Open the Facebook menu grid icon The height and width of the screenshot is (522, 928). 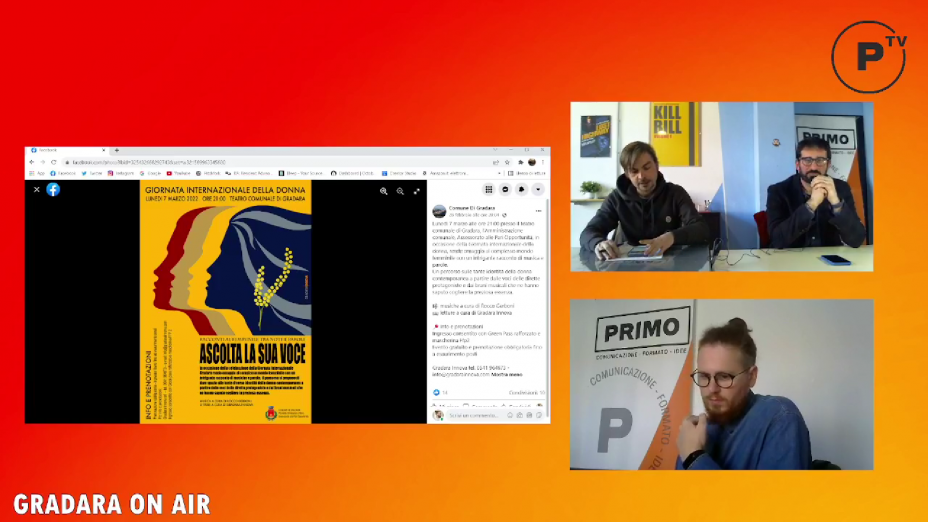pos(489,189)
